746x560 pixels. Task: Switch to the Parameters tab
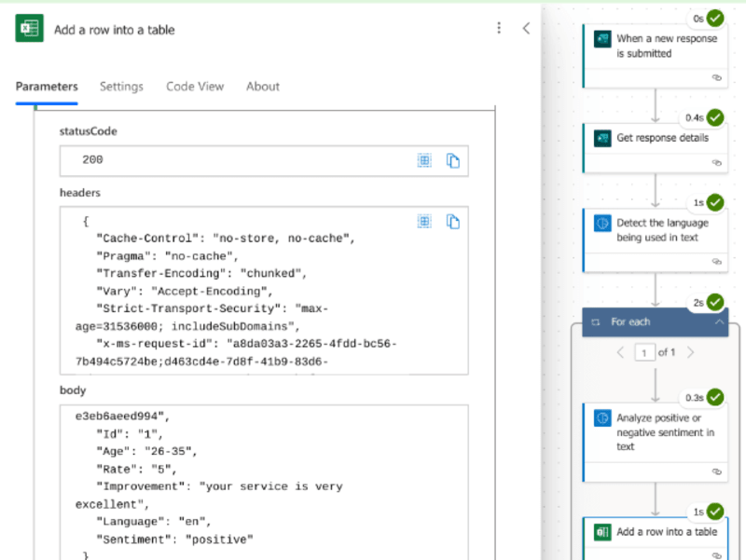point(47,87)
